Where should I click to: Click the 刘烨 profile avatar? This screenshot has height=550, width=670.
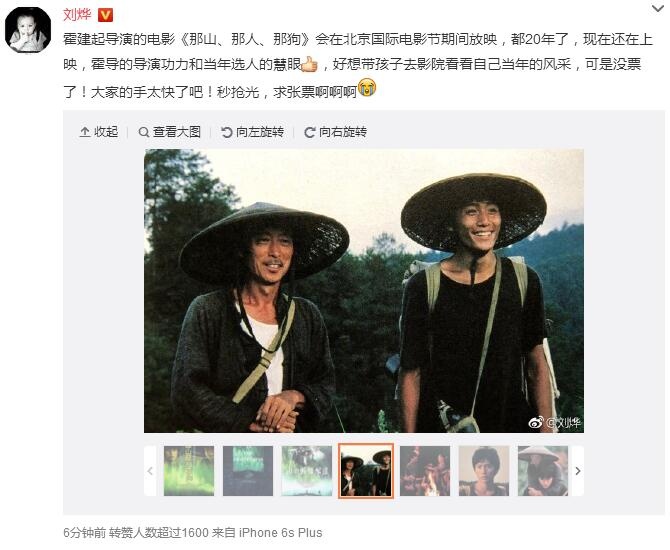point(28,30)
